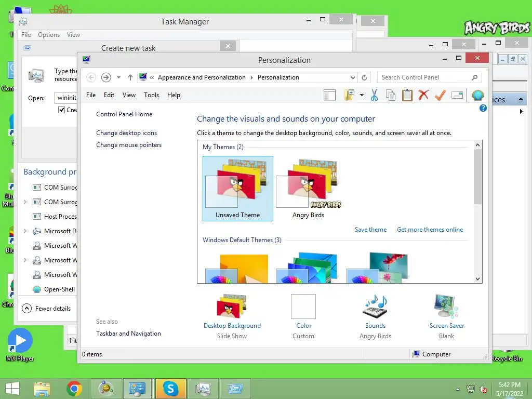The height and width of the screenshot is (399, 532).
Task: Open Google Chrome from the taskbar
Action: 74,389
